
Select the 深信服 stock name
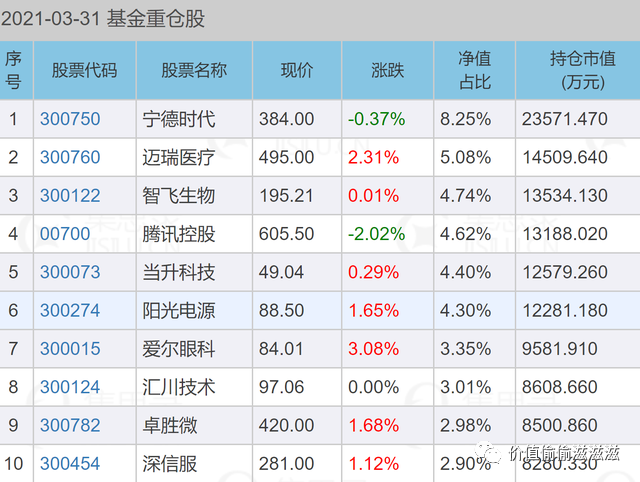tap(170, 464)
